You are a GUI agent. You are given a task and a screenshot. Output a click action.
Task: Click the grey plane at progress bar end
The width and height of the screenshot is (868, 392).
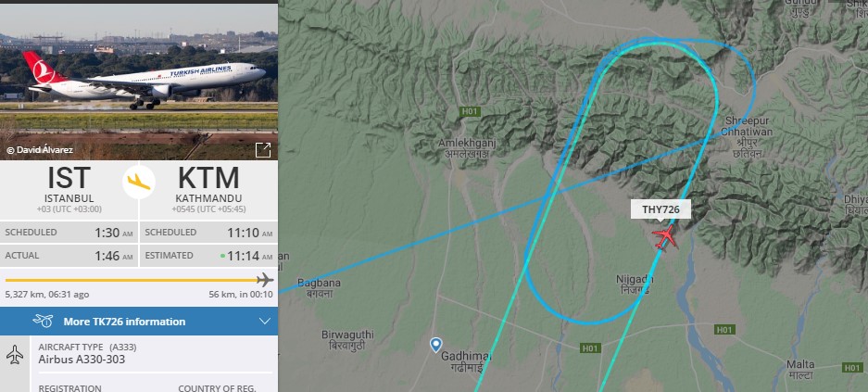coord(265,280)
